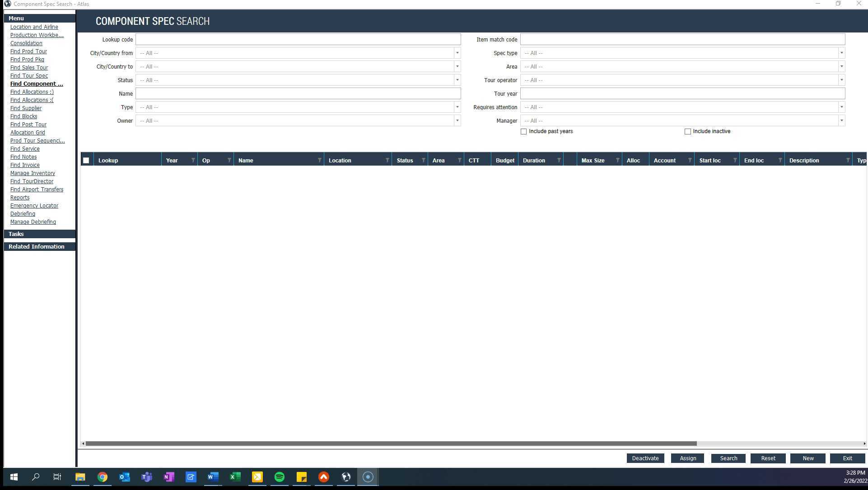Viewport: 868px width, 490px height.
Task: Open Microsoft Excel from the taskbar
Action: (x=235, y=477)
